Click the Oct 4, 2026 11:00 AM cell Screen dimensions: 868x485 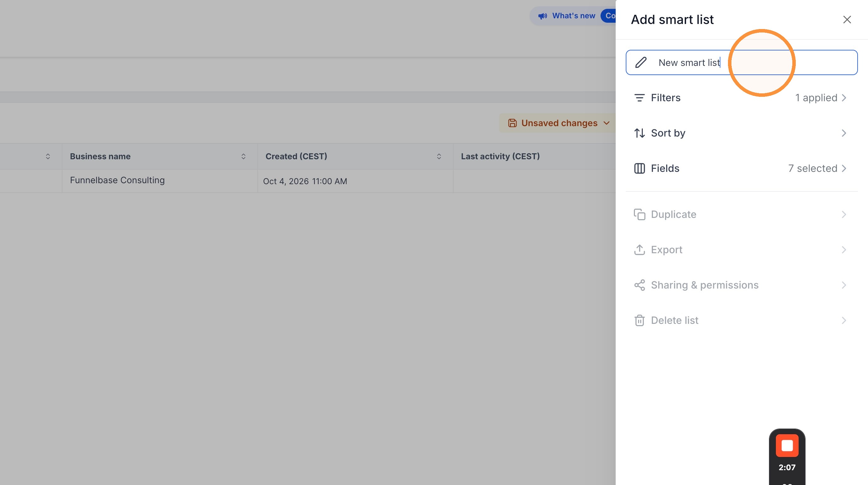click(355, 181)
